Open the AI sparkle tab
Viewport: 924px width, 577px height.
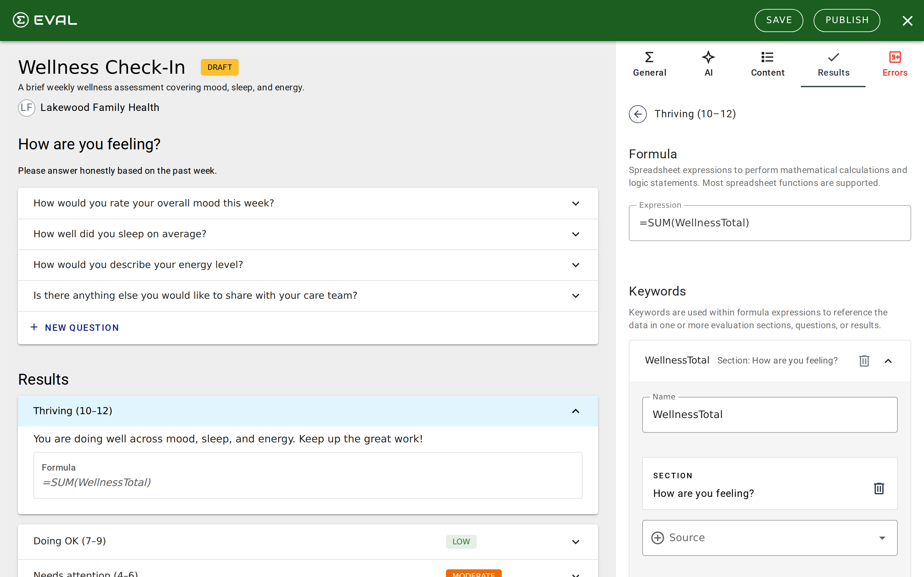point(708,64)
